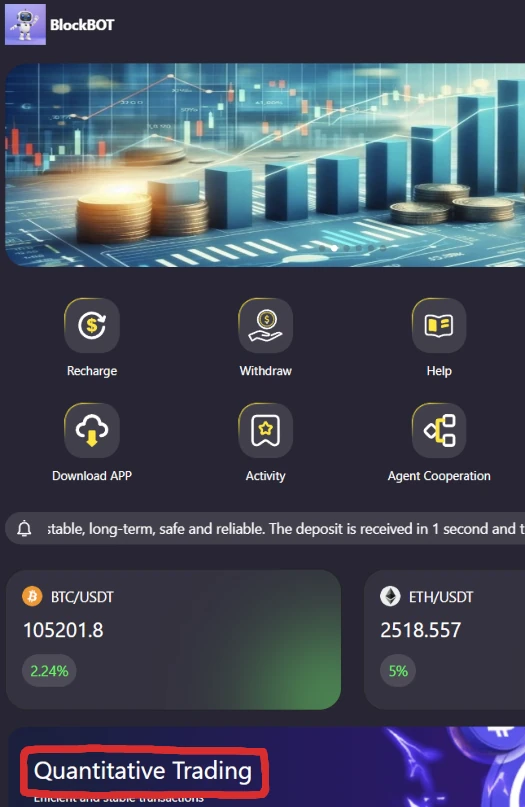Select the highlighted banner carousel dot
This screenshot has width=525, height=807.
335,248
